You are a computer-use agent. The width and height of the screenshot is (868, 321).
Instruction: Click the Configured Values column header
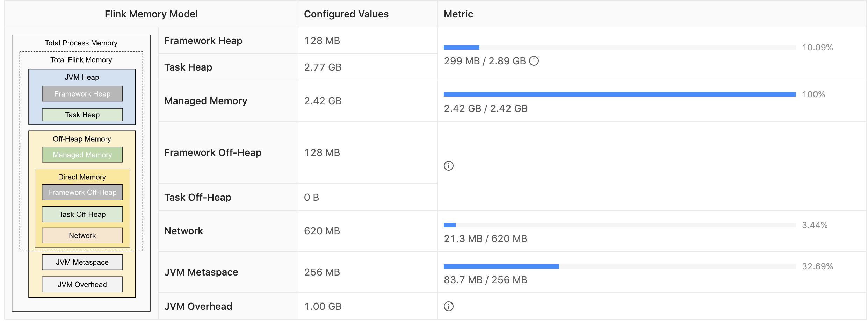pos(346,14)
